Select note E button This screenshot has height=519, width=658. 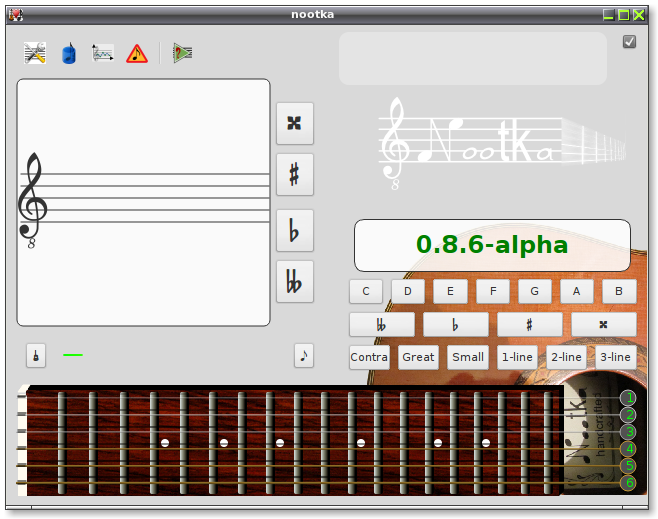(x=450, y=291)
